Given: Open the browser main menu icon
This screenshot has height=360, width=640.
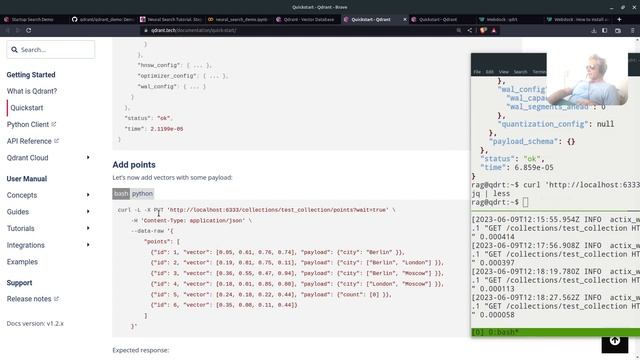Looking at the screenshot, I should [633, 30].
